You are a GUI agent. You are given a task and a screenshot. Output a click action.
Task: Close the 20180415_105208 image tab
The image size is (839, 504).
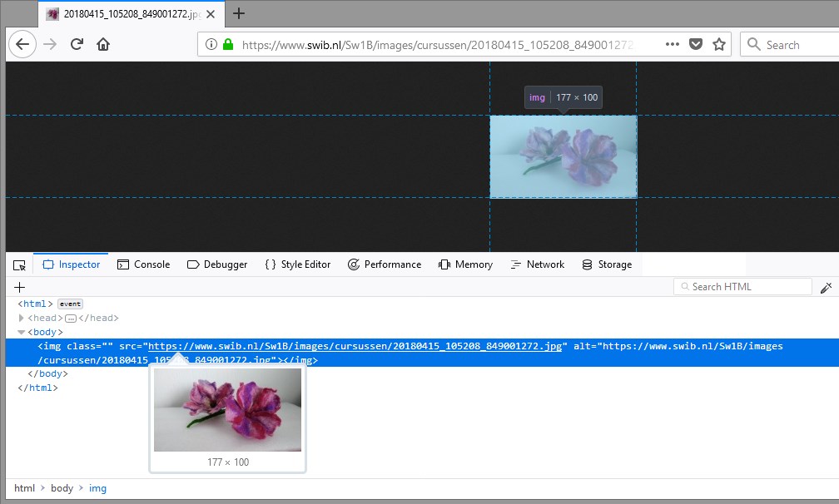[211, 14]
